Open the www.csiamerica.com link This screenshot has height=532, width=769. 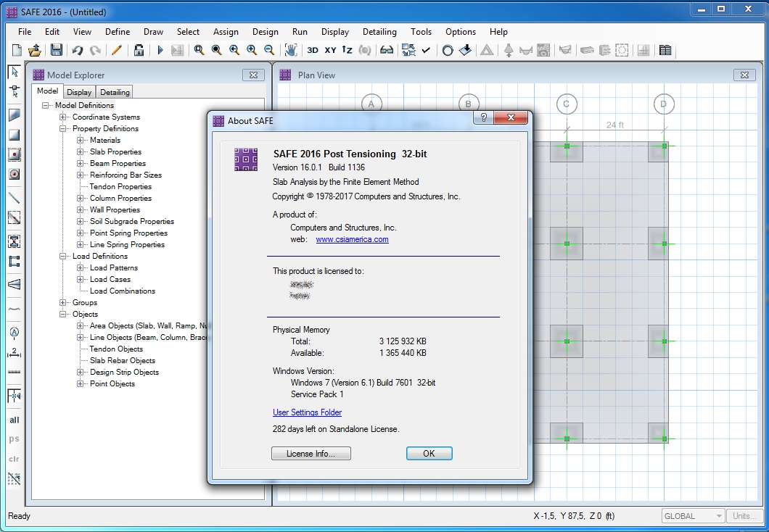(x=352, y=240)
